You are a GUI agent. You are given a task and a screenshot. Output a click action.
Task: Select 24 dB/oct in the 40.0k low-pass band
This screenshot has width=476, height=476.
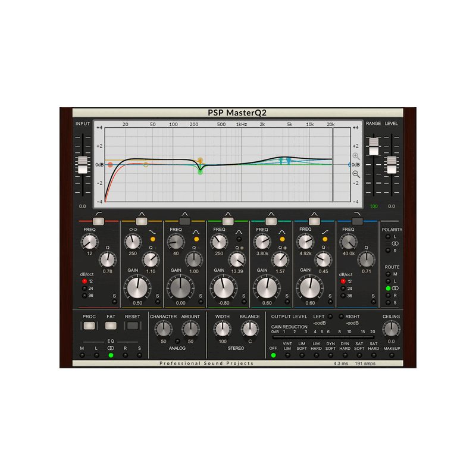click(x=343, y=289)
